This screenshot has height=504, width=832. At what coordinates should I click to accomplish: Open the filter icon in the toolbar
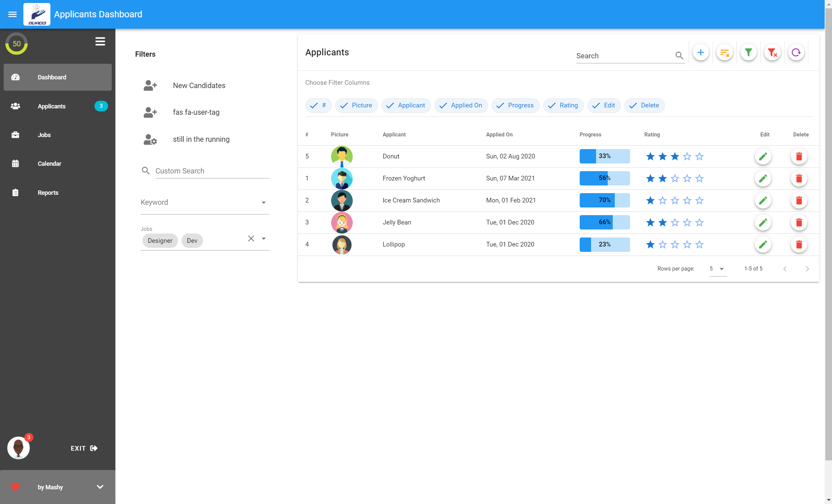click(x=748, y=52)
